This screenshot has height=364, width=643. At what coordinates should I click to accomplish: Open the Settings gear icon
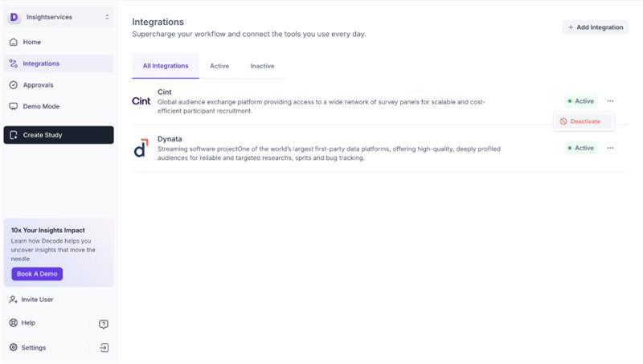point(13,347)
